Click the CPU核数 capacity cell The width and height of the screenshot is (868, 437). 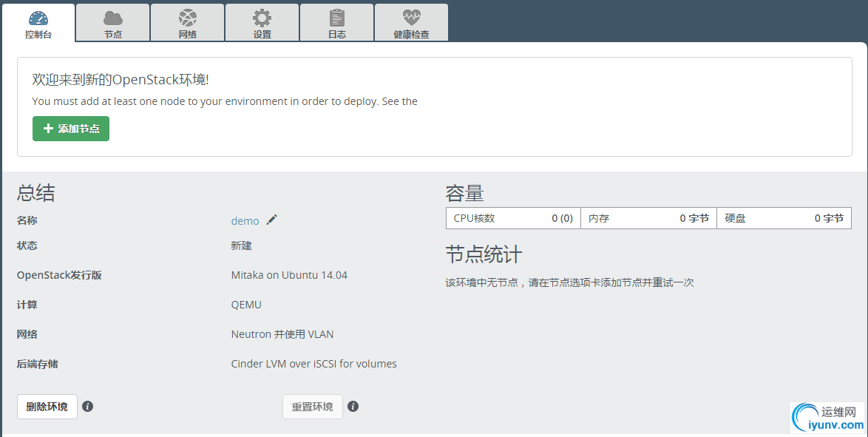point(513,218)
